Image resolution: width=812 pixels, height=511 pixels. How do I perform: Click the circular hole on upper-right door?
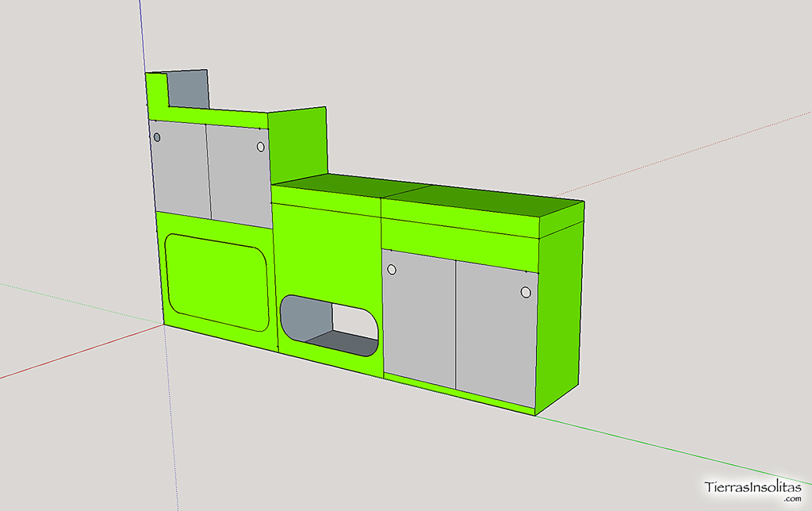[x=260, y=147]
